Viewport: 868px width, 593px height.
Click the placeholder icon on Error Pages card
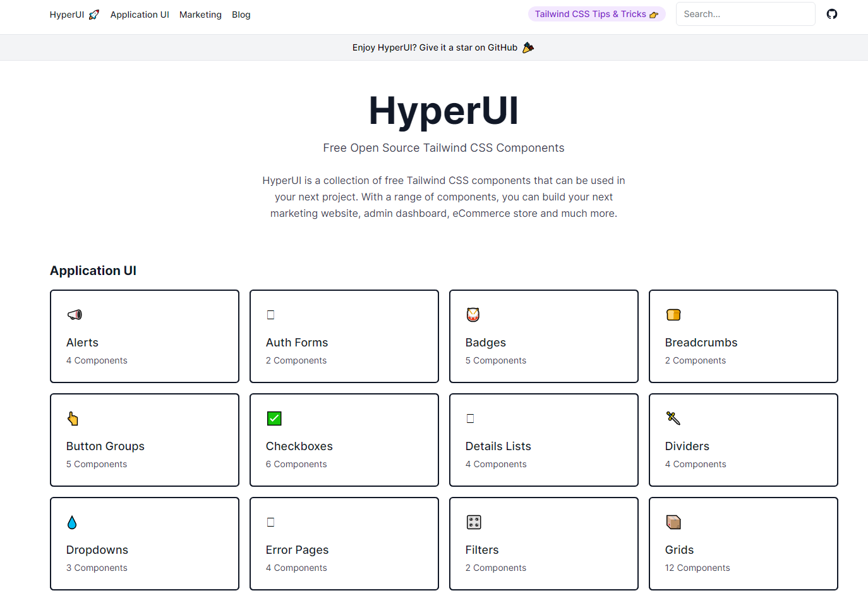270,522
